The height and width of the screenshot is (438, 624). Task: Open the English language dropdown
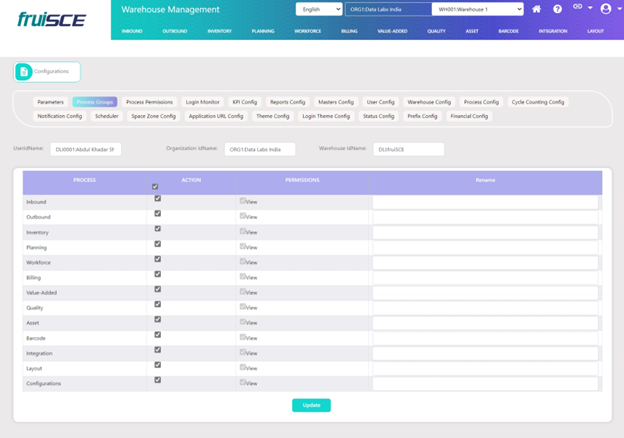click(x=318, y=9)
